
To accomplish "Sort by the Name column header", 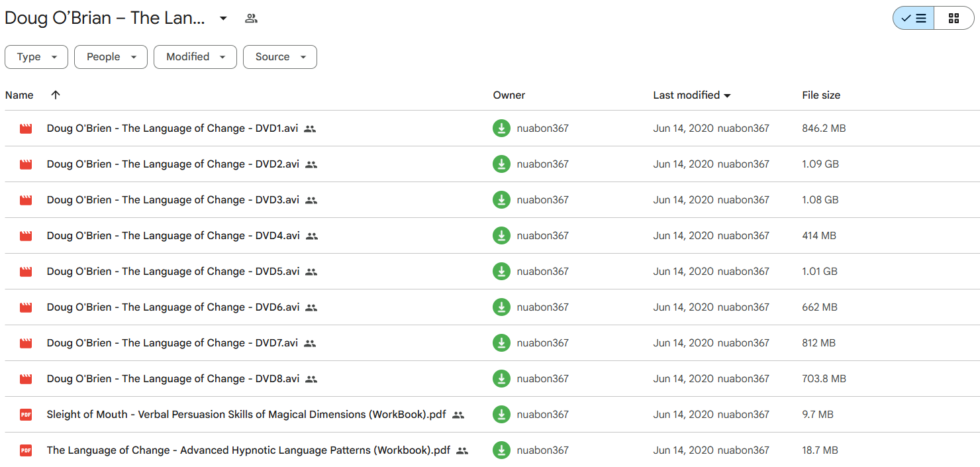I will pos(19,95).
